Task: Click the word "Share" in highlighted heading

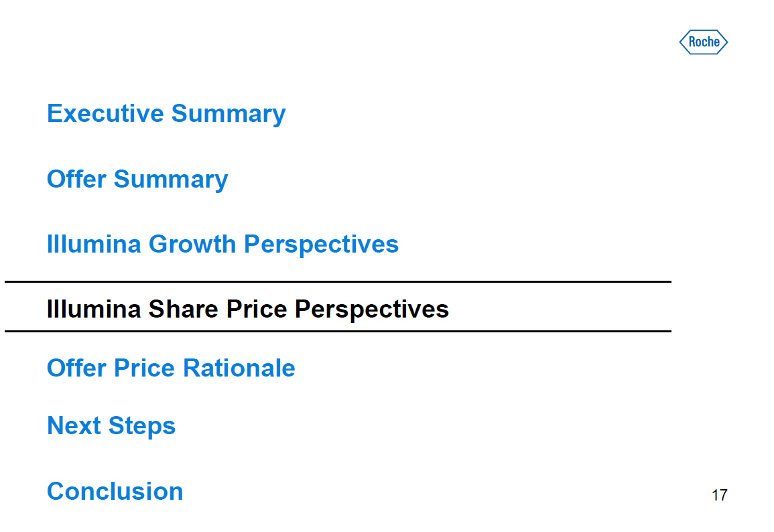Action: coord(184,309)
